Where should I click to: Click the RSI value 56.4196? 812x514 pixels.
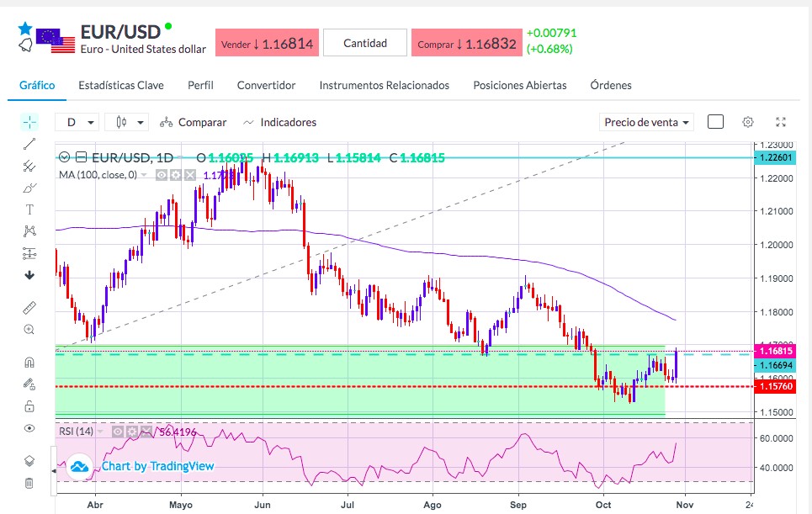point(178,432)
